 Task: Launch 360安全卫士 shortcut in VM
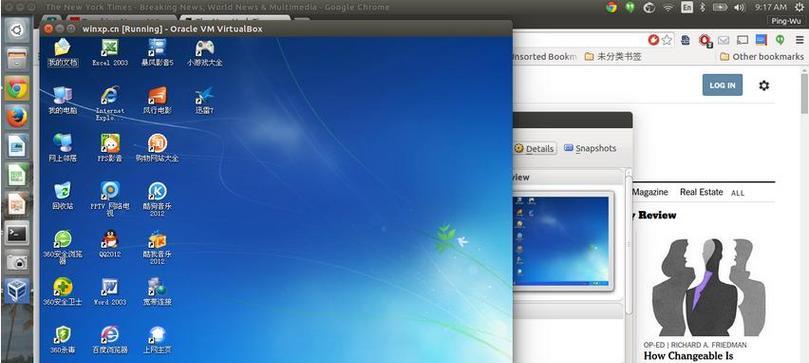tap(62, 291)
